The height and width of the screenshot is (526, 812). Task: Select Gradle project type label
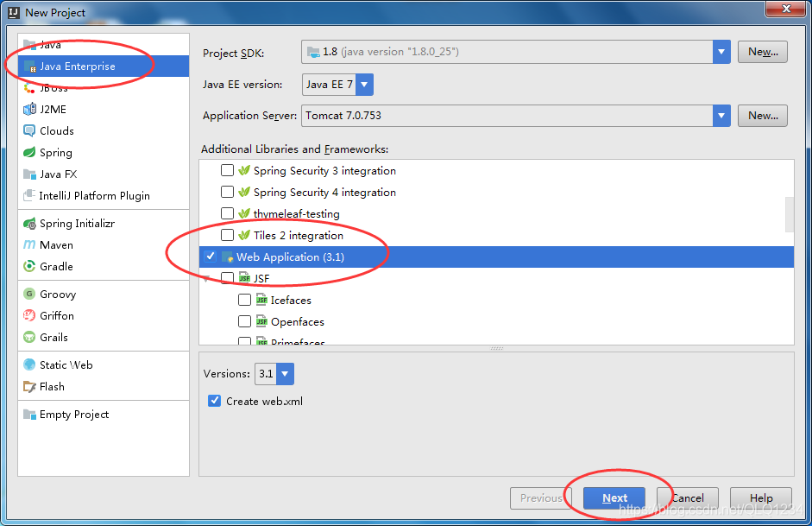click(x=56, y=266)
